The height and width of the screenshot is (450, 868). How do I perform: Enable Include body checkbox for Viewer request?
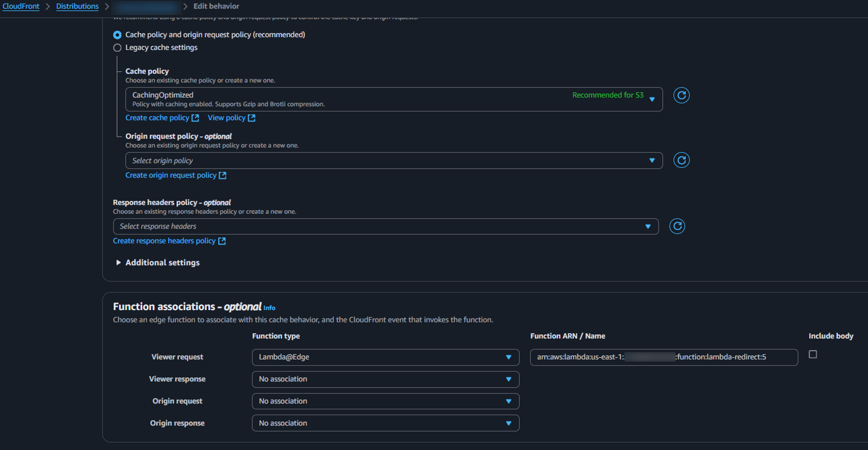pyautogui.click(x=812, y=354)
